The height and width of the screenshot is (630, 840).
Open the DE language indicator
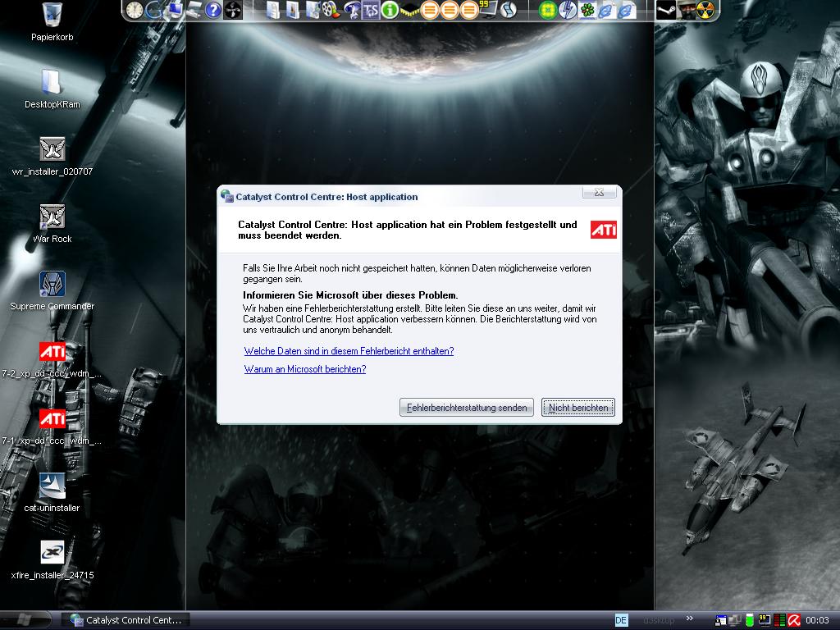[621, 620]
